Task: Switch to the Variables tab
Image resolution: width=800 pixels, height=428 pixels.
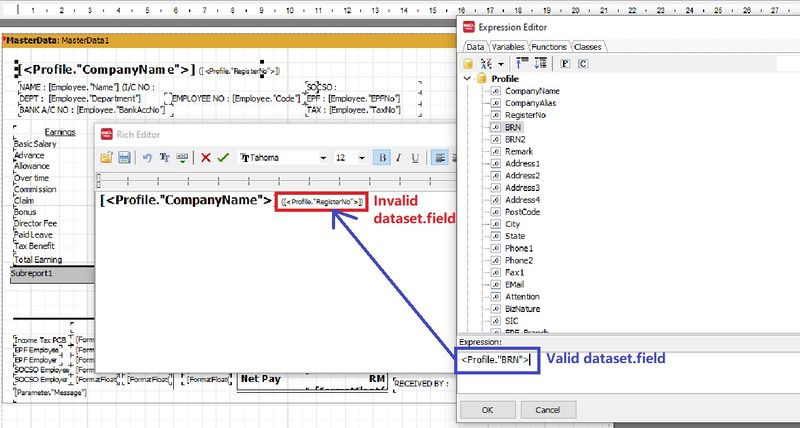Action: click(508, 46)
